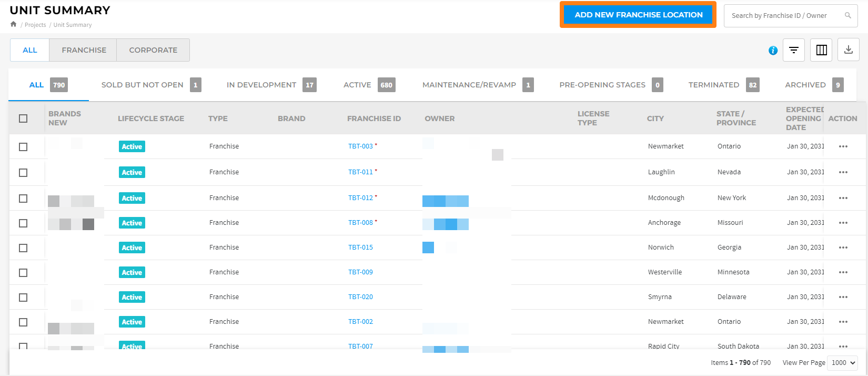This screenshot has width=868, height=376.
Task: Open the IN DEVELOPMENT tab
Action: (271, 85)
